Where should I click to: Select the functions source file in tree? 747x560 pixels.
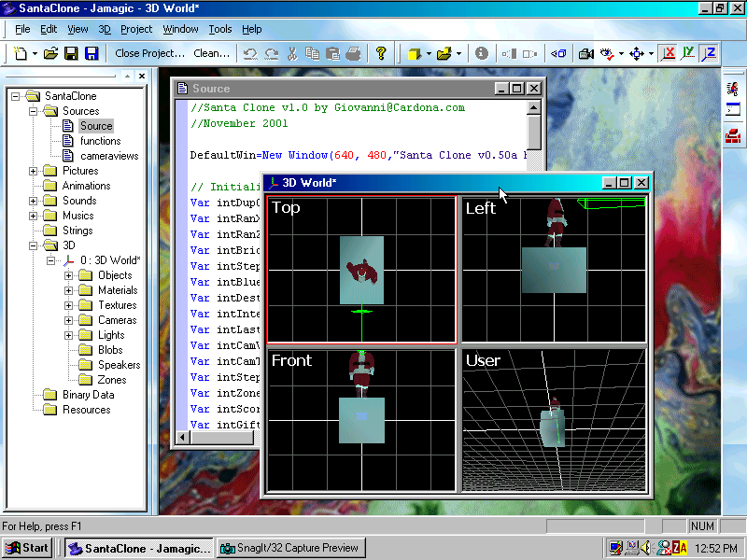(x=100, y=141)
